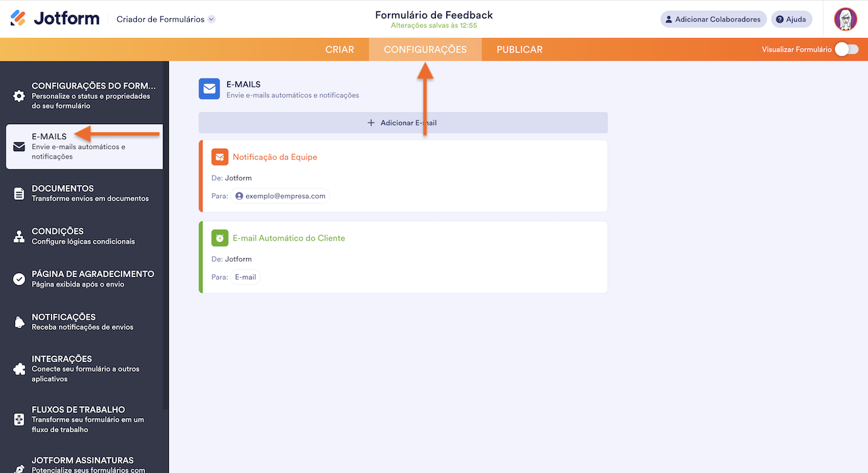Switch to the CRIAR tab
868x473 pixels.
pyautogui.click(x=340, y=49)
